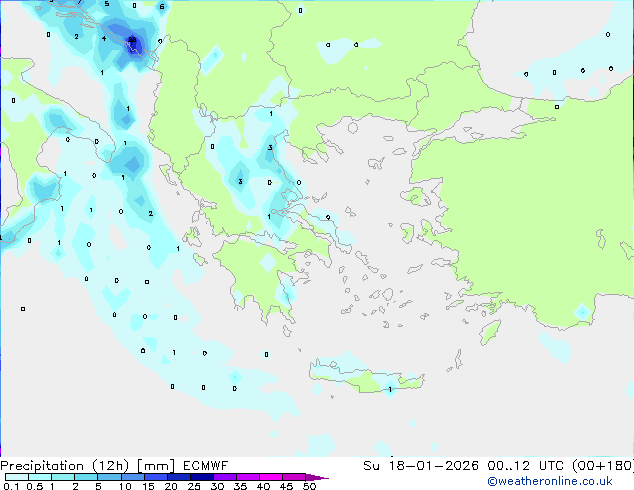Click the legend label "35"
This screenshot has width=634, height=490.
(240, 486)
